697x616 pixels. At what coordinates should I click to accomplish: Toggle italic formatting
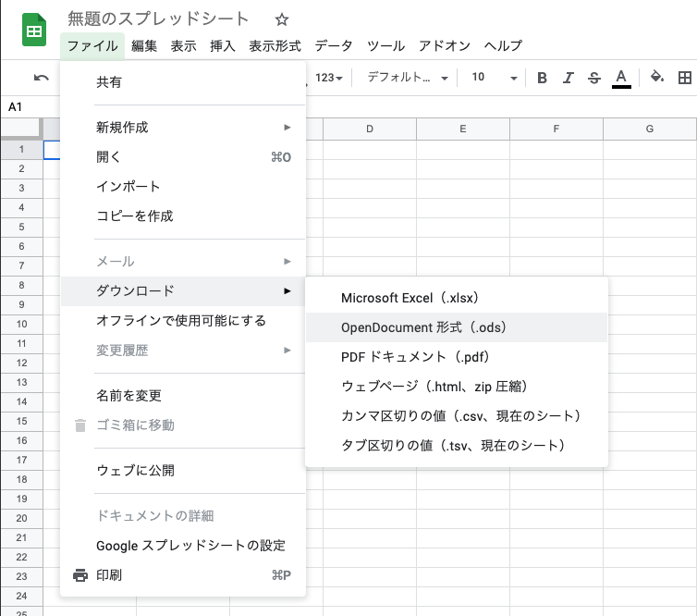[x=569, y=78]
